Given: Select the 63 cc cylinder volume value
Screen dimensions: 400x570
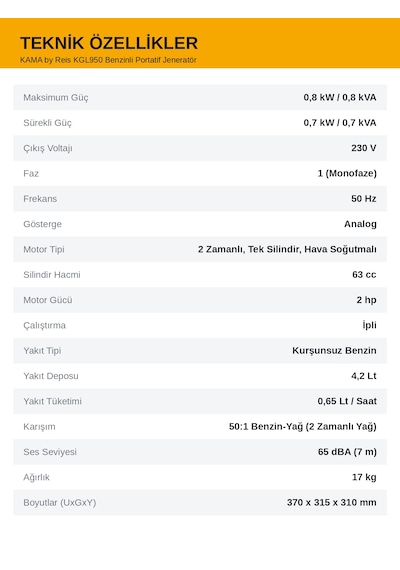Looking at the screenshot, I should pyautogui.click(x=364, y=274).
